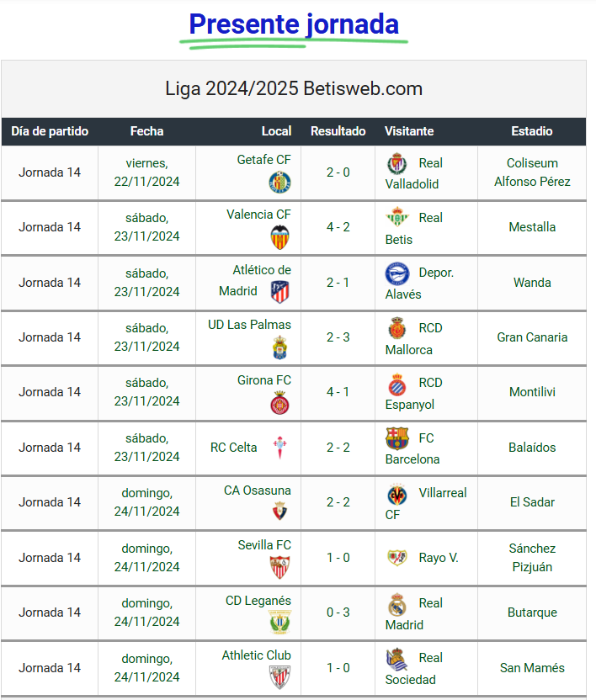Viewport: 596px width, 700px height.
Task: Click the Athletic Club crest
Action: point(279,677)
